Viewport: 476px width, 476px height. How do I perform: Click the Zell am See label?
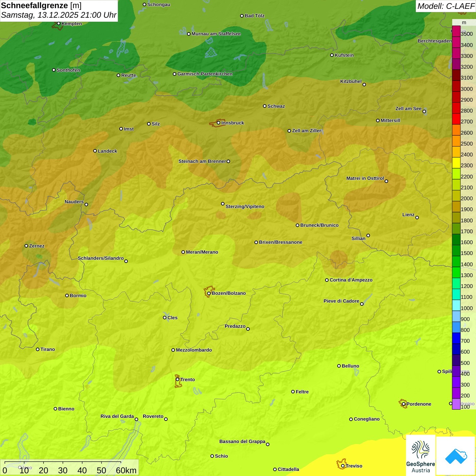(x=408, y=108)
